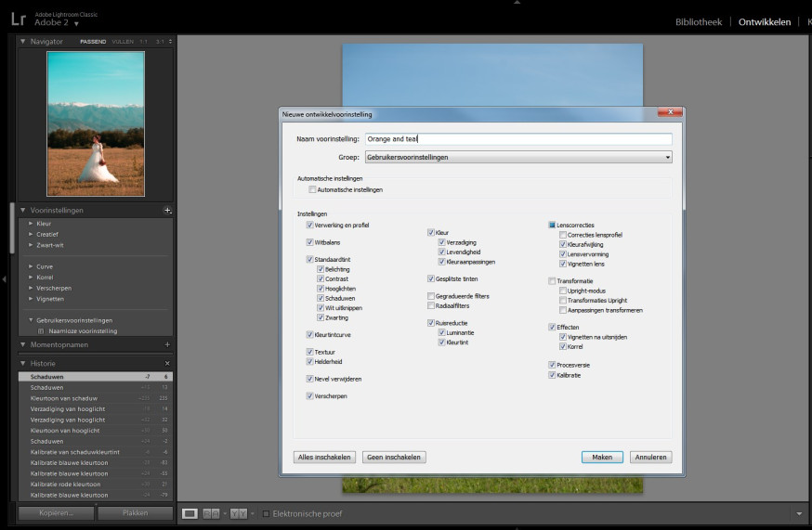Collapse the Voorinstellingen panel

click(x=23, y=210)
